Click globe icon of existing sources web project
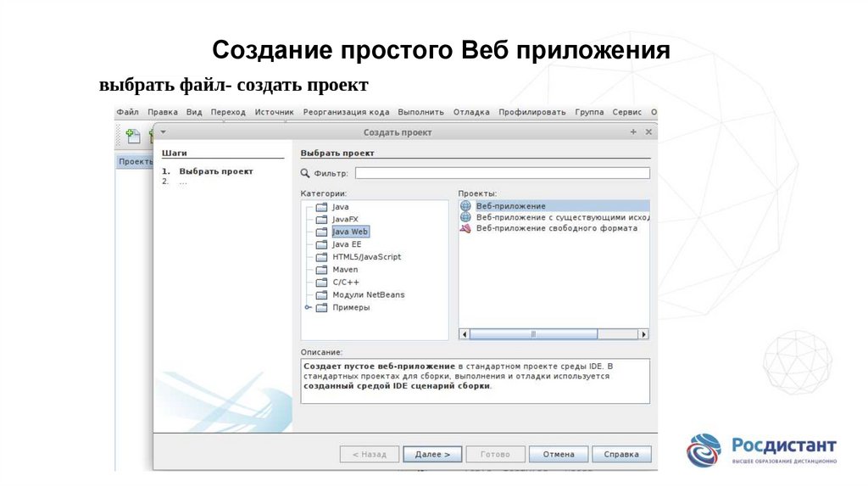 point(465,217)
